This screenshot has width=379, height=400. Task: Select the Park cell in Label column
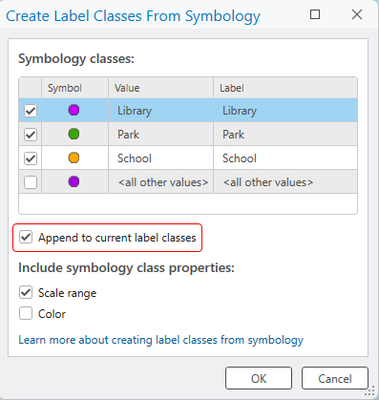285,134
